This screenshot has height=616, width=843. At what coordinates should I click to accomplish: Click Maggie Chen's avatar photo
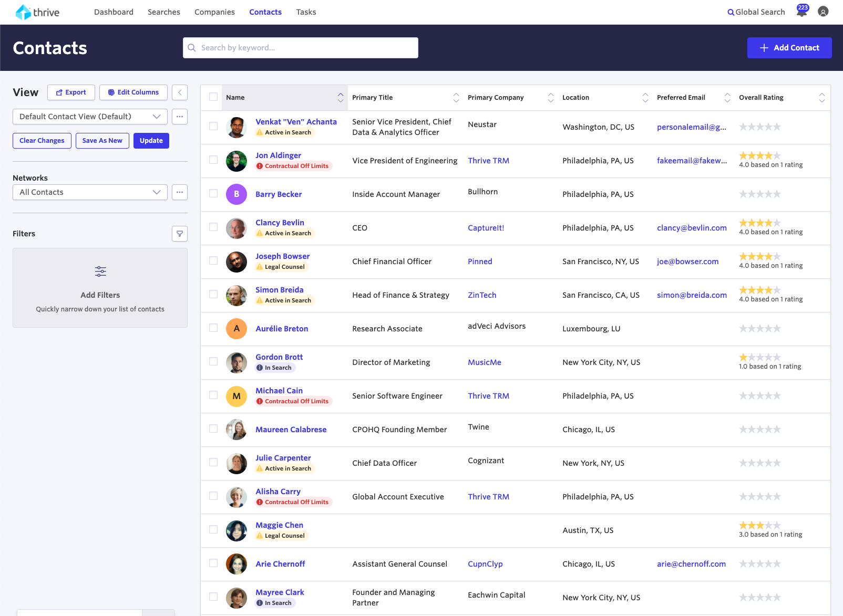coord(237,530)
